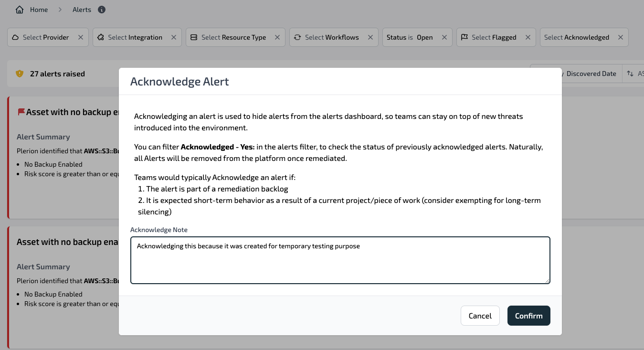644x350 pixels.
Task: Click the Home house icon in breadcrumb
Action: pos(20,10)
